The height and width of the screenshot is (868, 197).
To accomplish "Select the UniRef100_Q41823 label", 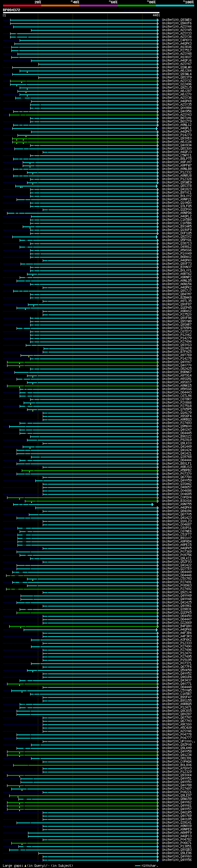I will [177, 189].
